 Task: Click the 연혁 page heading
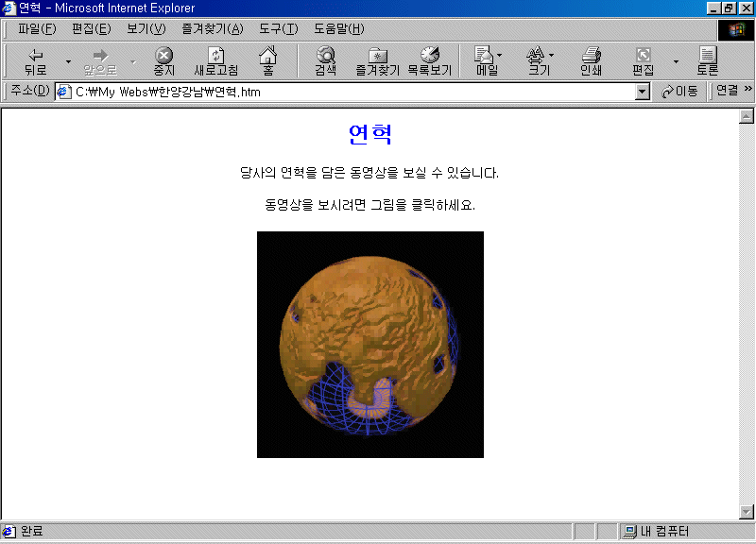[369, 133]
